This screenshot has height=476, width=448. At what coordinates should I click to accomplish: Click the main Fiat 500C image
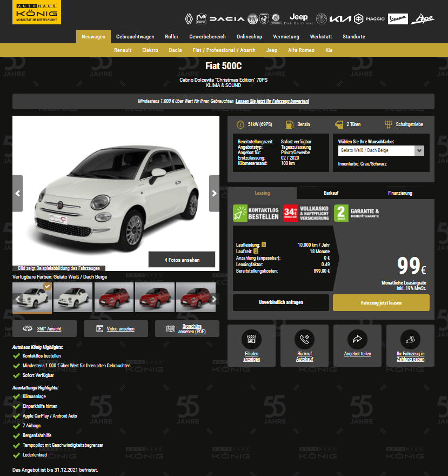pos(116,194)
